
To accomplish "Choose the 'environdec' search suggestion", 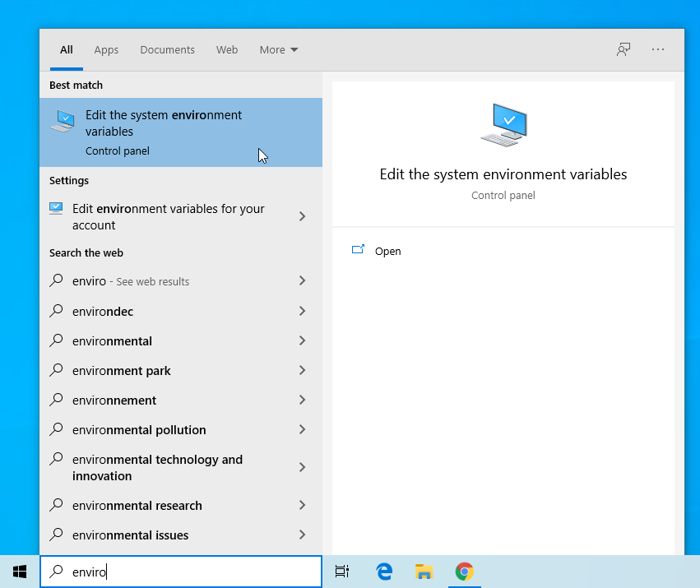I will (x=103, y=311).
